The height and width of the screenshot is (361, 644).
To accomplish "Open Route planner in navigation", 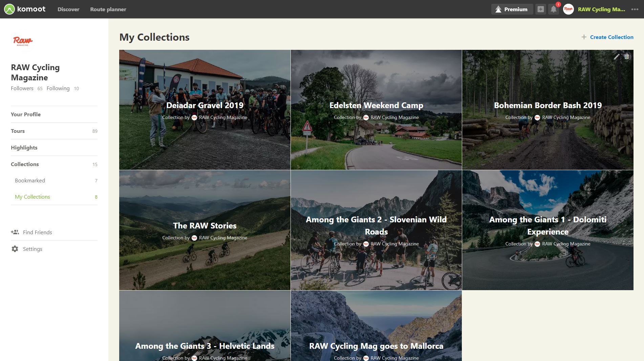I will (108, 9).
